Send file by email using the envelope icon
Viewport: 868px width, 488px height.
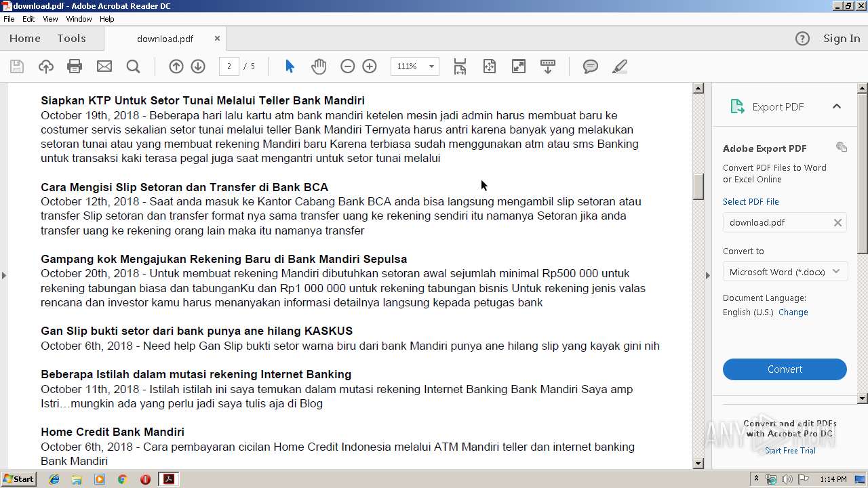pos(104,66)
